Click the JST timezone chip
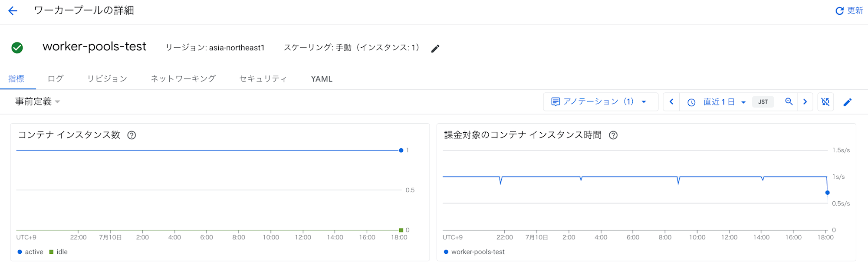Screen dimensions: 868x265 point(763,102)
